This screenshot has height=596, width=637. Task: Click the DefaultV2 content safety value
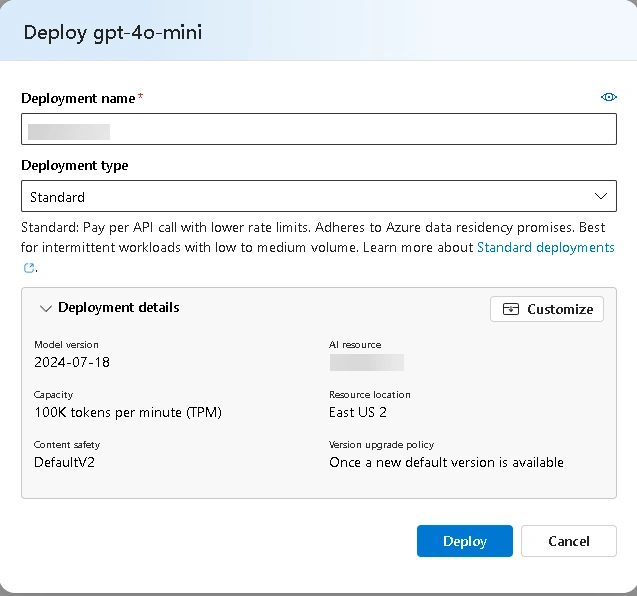click(x=64, y=462)
